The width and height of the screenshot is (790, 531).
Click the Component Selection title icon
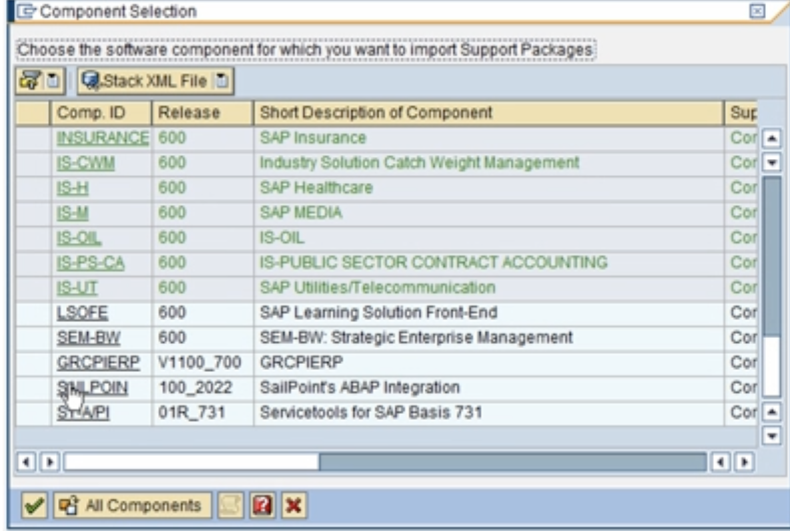coord(26,11)
